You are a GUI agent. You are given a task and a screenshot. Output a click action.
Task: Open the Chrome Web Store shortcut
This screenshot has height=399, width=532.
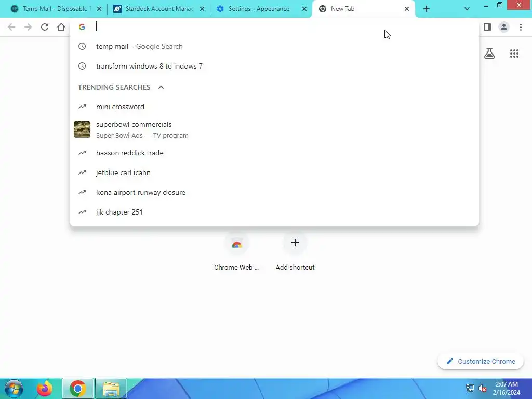(236, 252)
